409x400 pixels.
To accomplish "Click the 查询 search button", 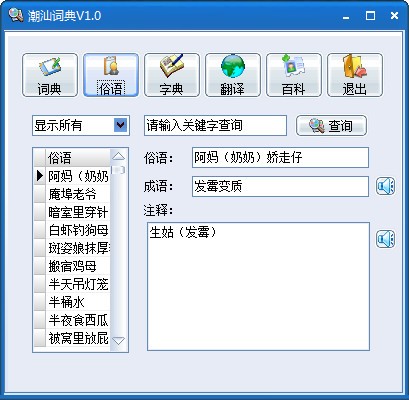I will pyautogui.click(x=331, y=126).
